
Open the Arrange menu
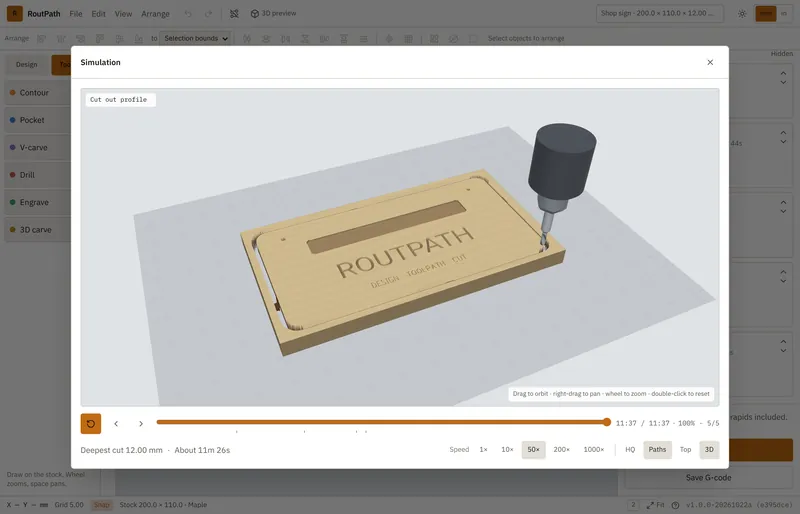[x=155, y=14]
